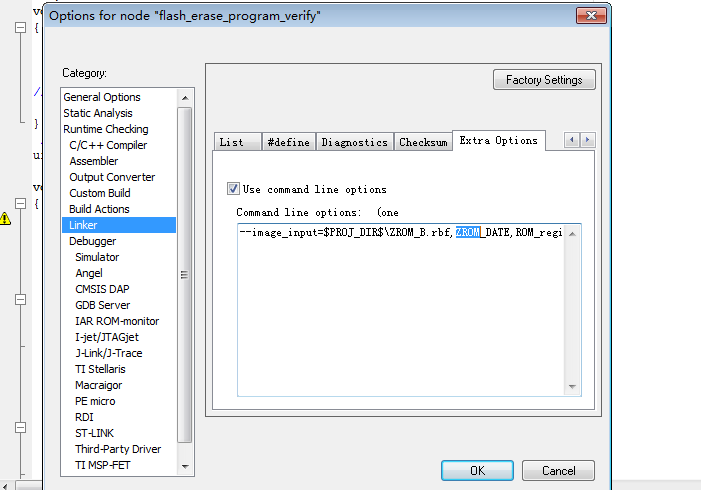Screen dimensions: 701x490
Task: Select Debugger category
Action: coord(92,241)
